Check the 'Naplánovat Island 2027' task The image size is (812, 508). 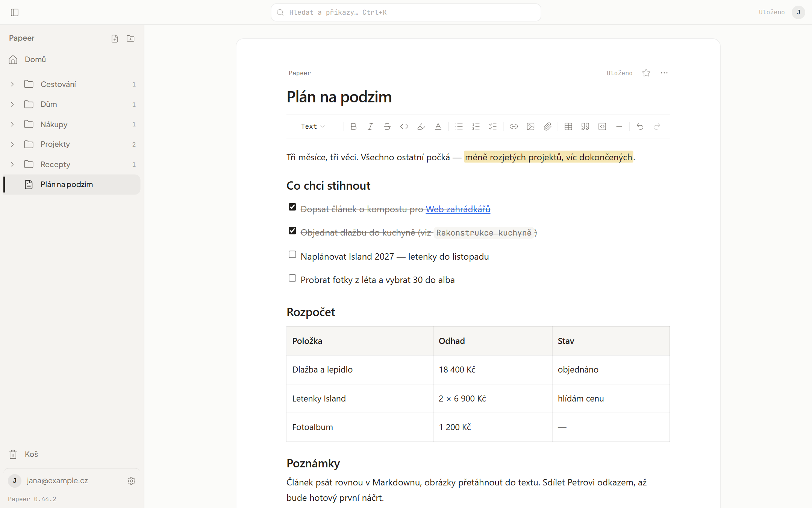click(x=292, y=254)
